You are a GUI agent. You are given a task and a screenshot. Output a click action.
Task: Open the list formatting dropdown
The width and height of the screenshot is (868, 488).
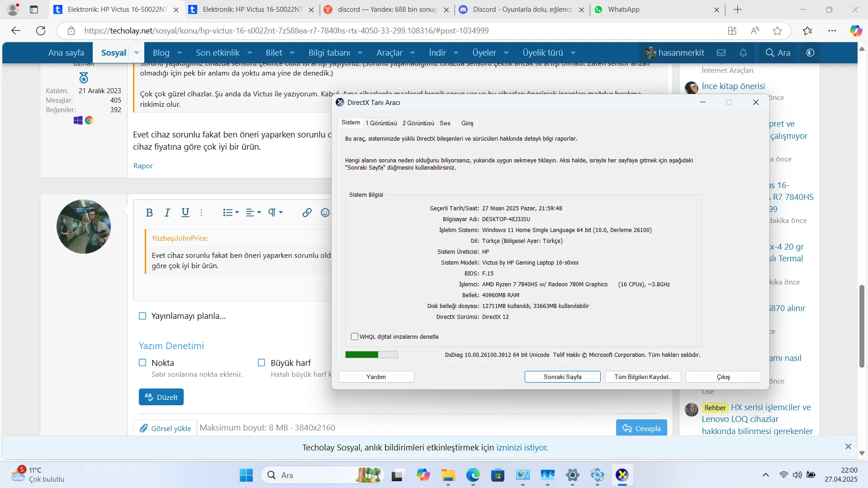pos(231,213)
